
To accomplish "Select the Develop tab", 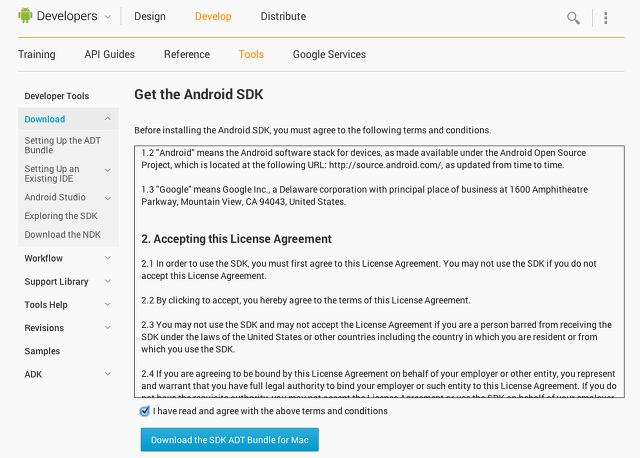I will (x=213, y=16).
